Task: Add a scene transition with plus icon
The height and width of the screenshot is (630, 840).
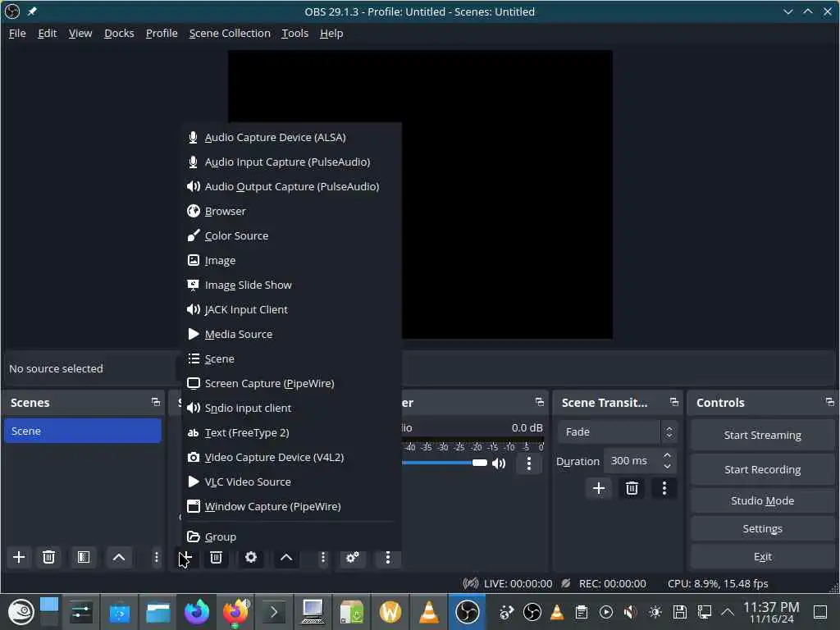Action: click(598, 488)
